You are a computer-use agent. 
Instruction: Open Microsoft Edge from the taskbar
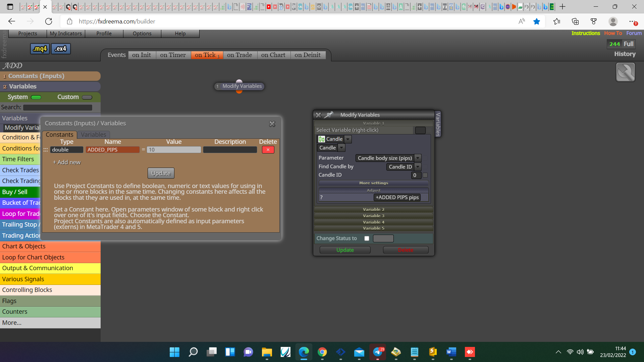[x=304, y=352]
